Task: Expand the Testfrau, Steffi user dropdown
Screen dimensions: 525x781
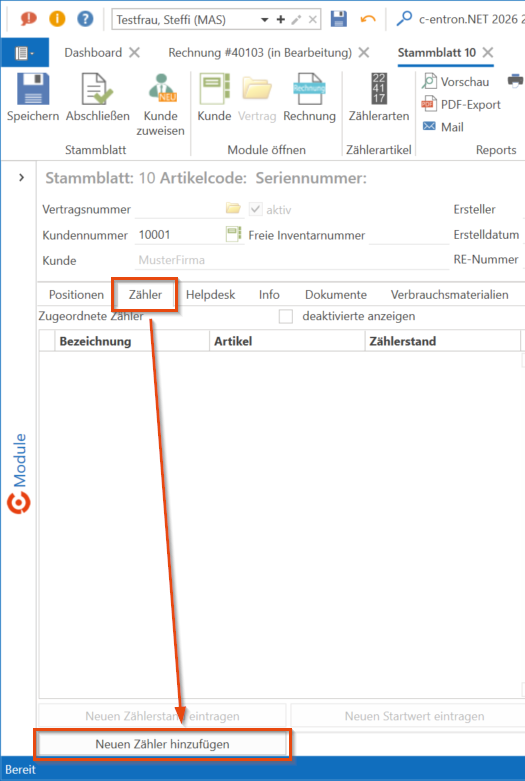Action: coord(264,20)
